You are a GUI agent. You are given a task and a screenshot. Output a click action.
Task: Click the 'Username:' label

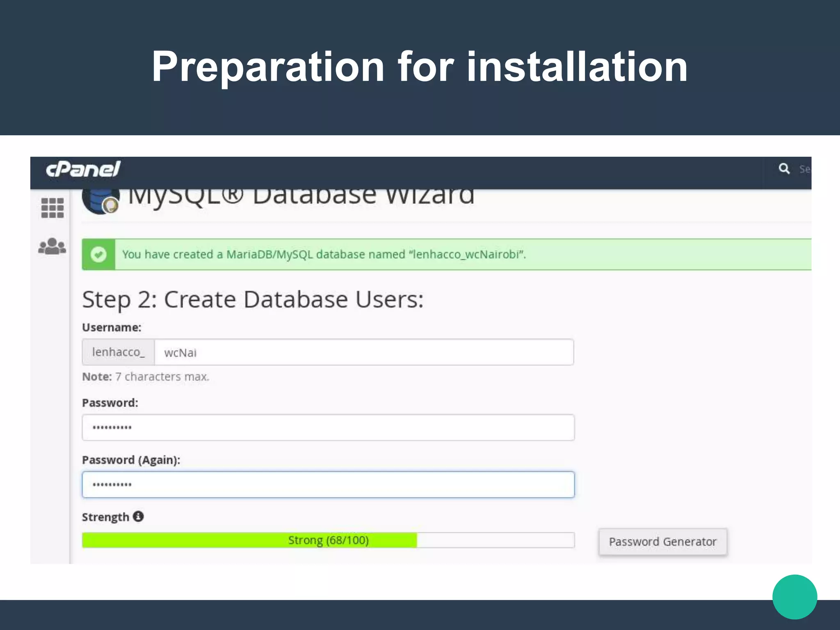point(112,327)
